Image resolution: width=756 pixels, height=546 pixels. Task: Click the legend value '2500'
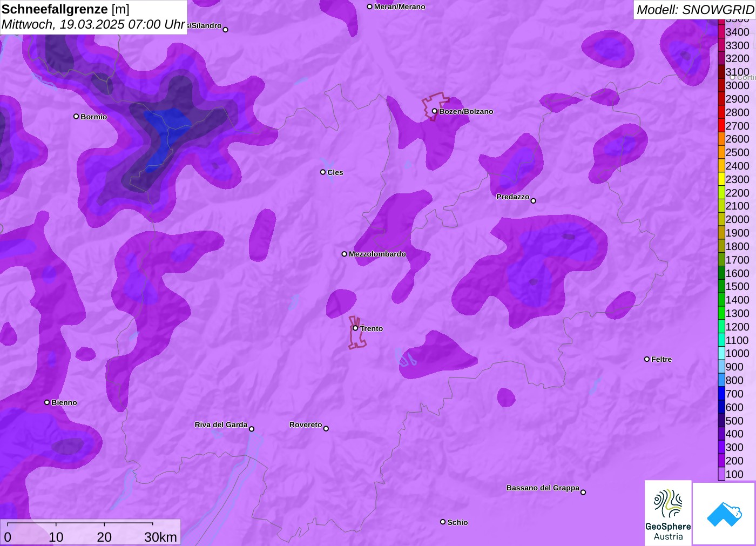(x=738, y=152)
